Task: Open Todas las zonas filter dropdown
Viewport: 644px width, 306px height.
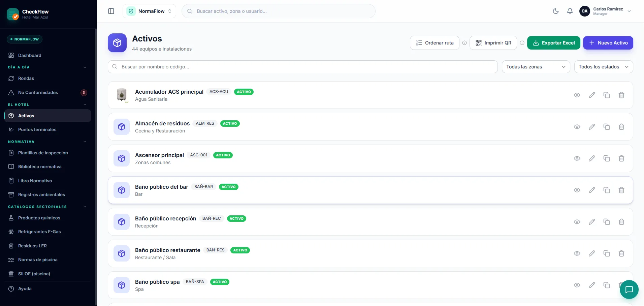Action: tap(536, 67)
